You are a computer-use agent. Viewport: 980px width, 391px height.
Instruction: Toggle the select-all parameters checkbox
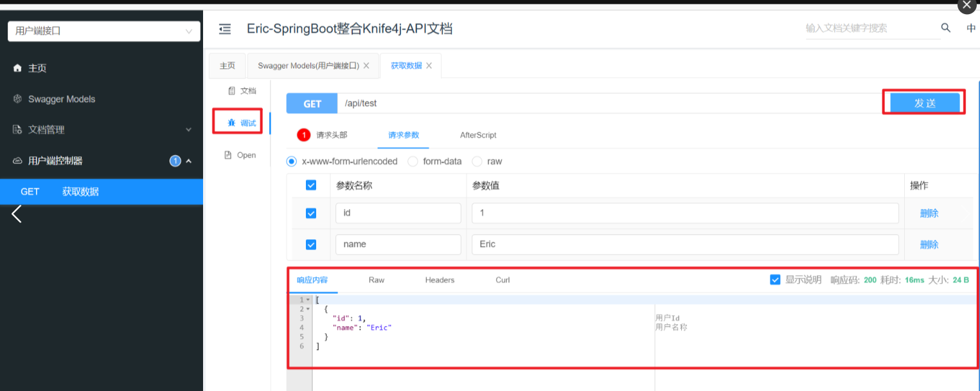click(x=311, y=185)
